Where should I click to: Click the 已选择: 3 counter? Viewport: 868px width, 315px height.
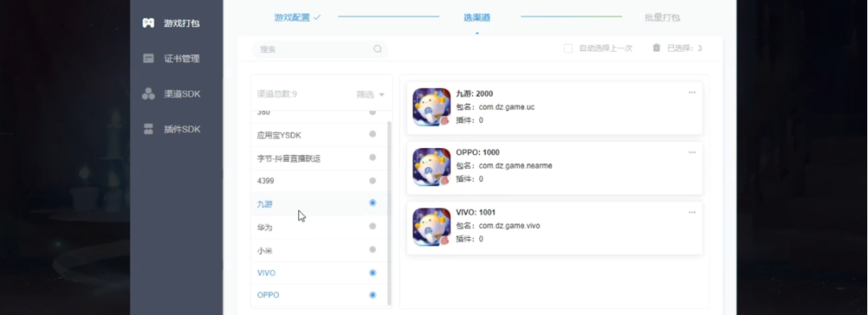[x=684, y=48]
